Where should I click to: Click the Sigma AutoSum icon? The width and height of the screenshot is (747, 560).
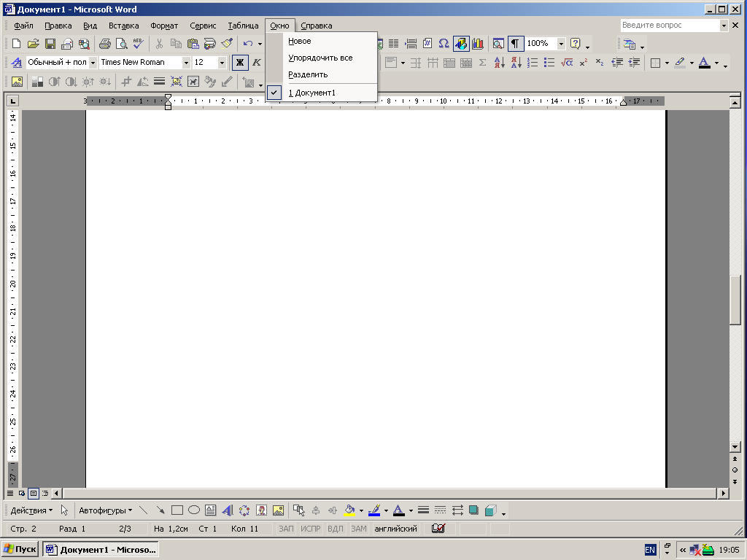[x=482, y=63]
